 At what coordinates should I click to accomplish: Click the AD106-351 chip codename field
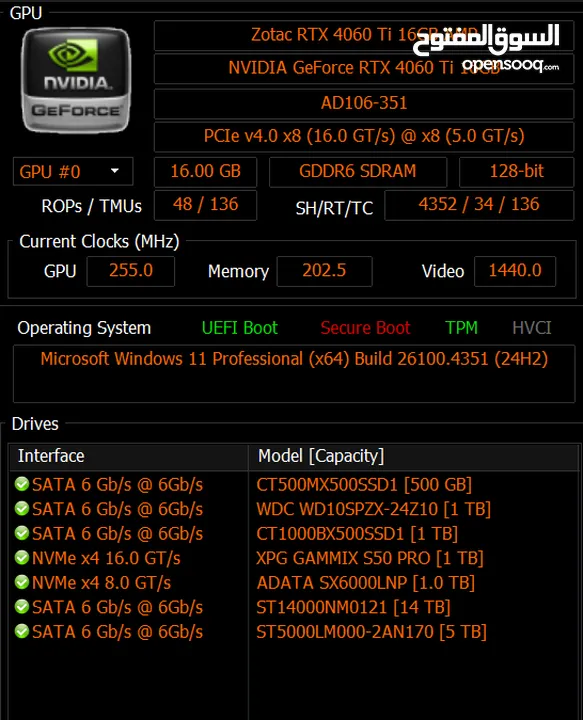[364, 103]
